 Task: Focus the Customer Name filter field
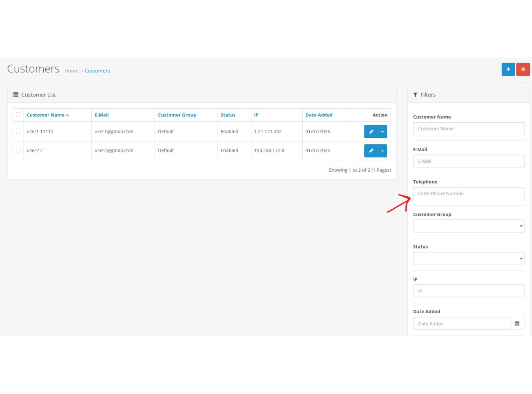[x=468, y=129]
